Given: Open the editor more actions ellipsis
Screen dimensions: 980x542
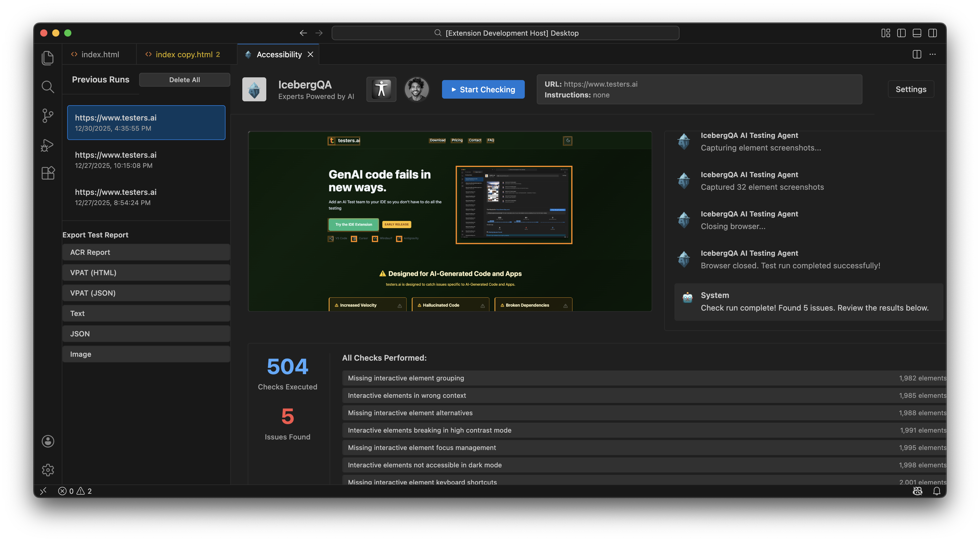Looking at the screenshot, I should (x=932, y=54).
